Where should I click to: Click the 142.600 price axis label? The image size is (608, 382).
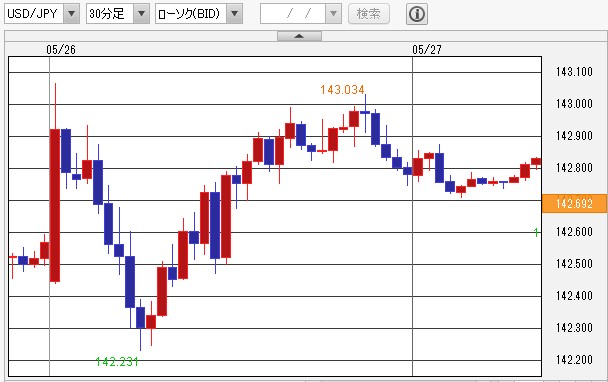[574, 232]
